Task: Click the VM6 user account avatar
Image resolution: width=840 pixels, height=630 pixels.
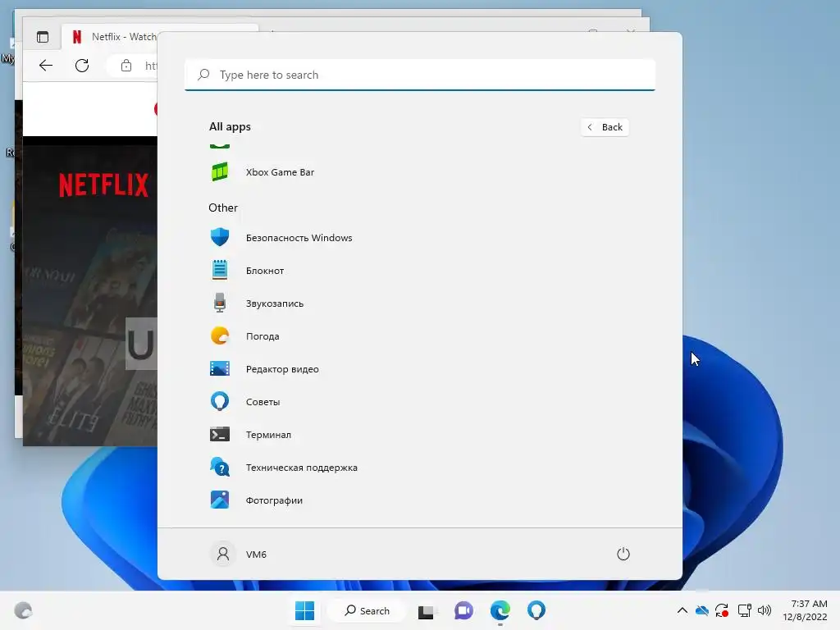Action: coord(223,554)
